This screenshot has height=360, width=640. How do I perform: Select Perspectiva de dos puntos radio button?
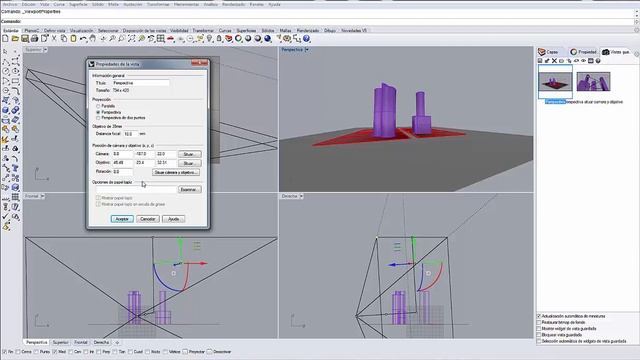point(98,118)
